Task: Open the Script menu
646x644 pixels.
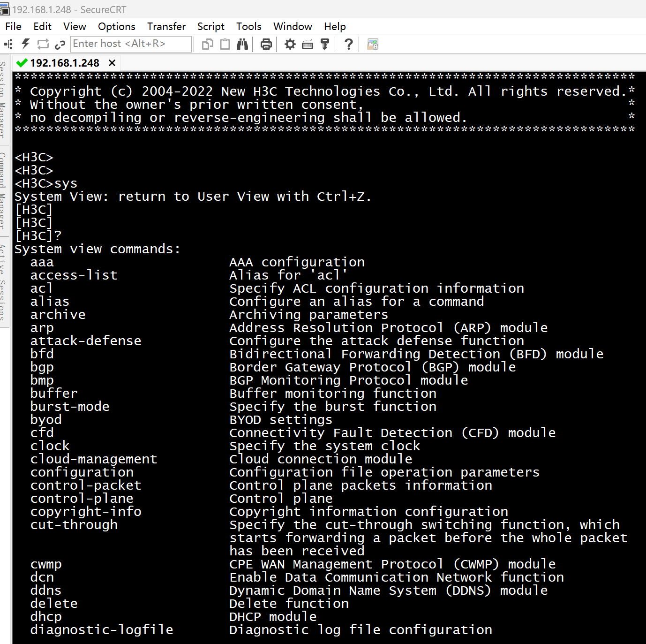Action: tap(210, 26)
